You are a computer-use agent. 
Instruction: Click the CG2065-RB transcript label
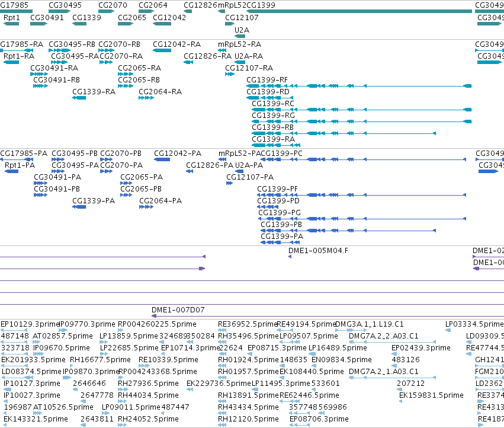(x=139, y=80)
